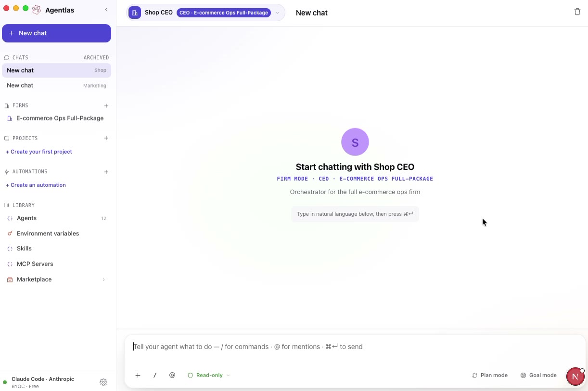Click Claude Code · Anthropic account label
The height and width of the screenshot is (391, 588).
point(43,379)
